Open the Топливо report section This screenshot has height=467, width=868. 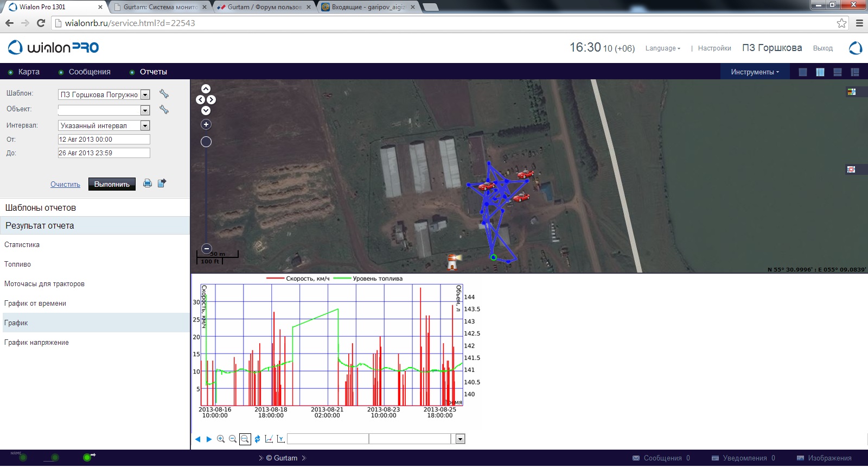(18, 264)
